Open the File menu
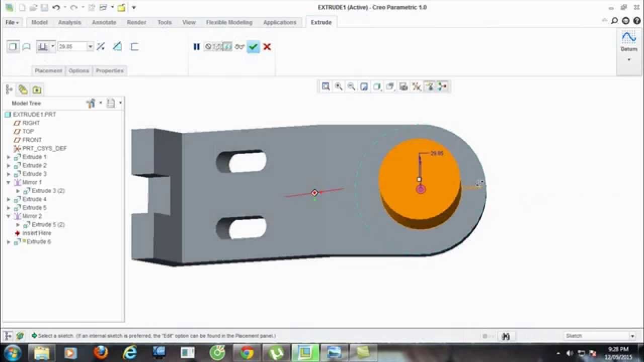This screenshot has width=644, height=362. 12,23
